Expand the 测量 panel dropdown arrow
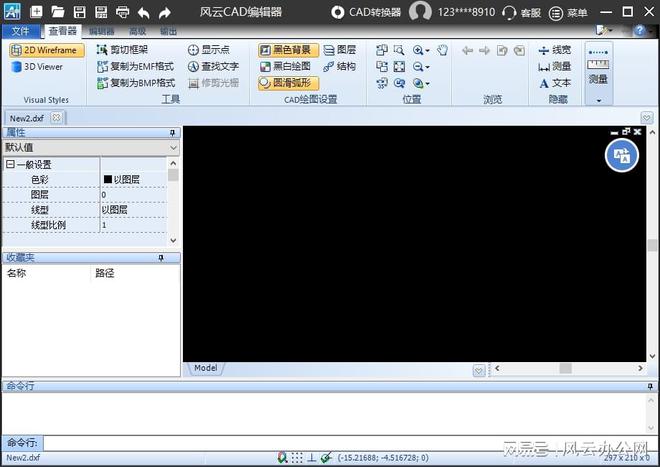Viewport: 660px width, 467px height. tap(598, 100)
